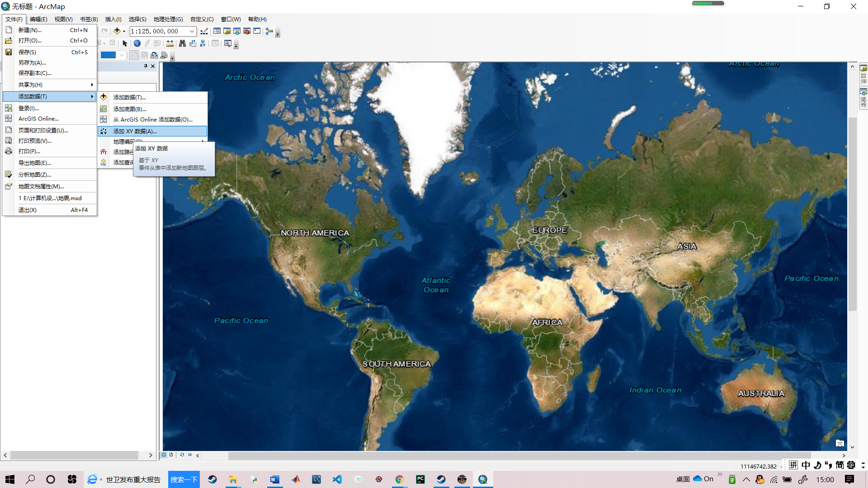Switch to Data View at map bottom

tap(164, 455)
